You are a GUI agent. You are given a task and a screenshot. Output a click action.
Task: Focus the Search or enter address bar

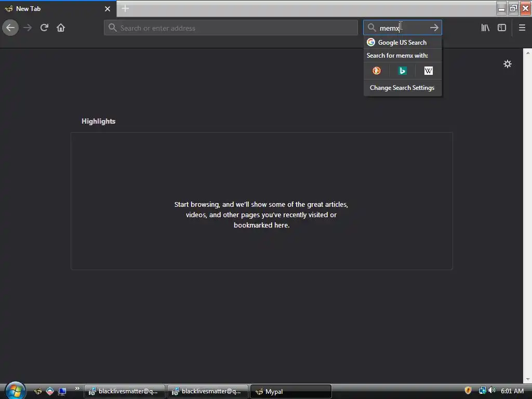click(231, 28)
